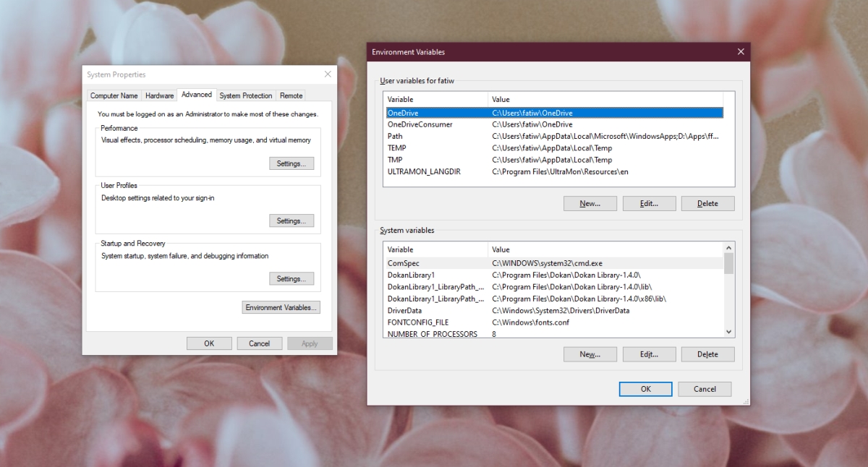Select the NUMBER_OF_PROCESSORS system variable row
868x467 pixels.
coord(554,334)
